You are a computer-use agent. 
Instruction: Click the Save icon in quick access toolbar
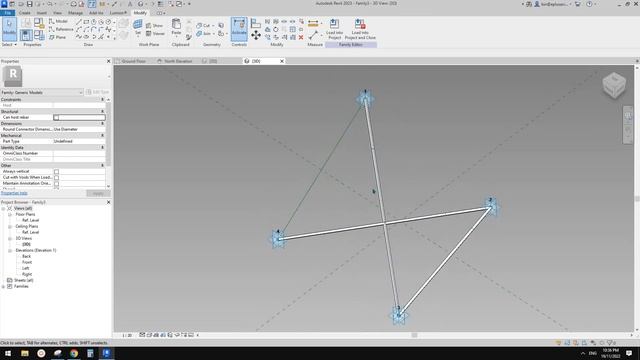click(29, 4)
